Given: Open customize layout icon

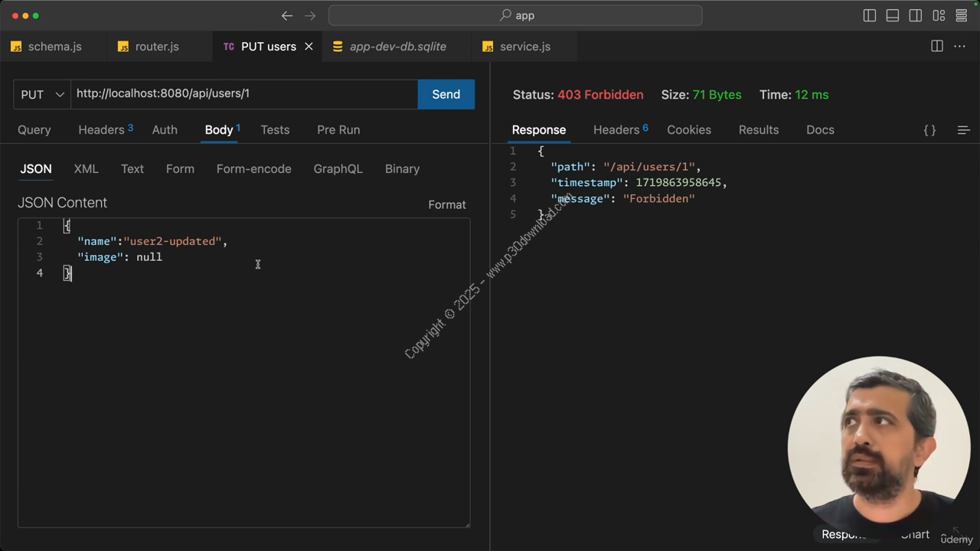Looking at the screenshot, I should [939, 15].
